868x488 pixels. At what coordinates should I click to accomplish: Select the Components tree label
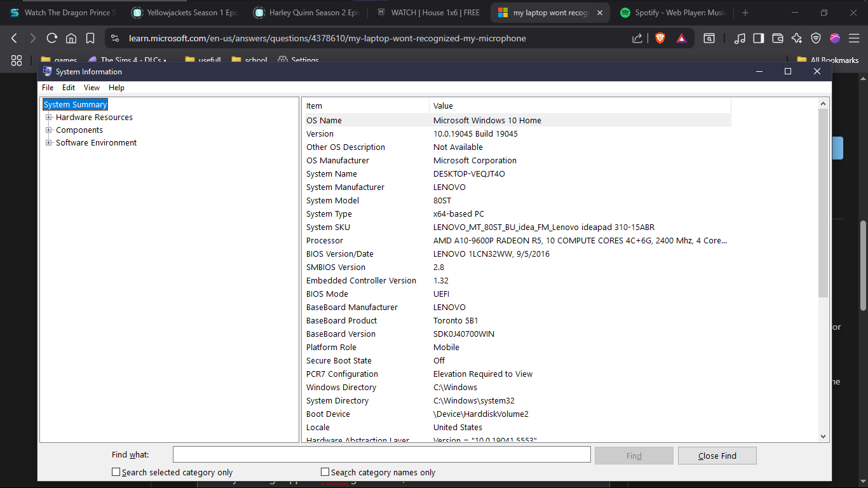(79, 130)
